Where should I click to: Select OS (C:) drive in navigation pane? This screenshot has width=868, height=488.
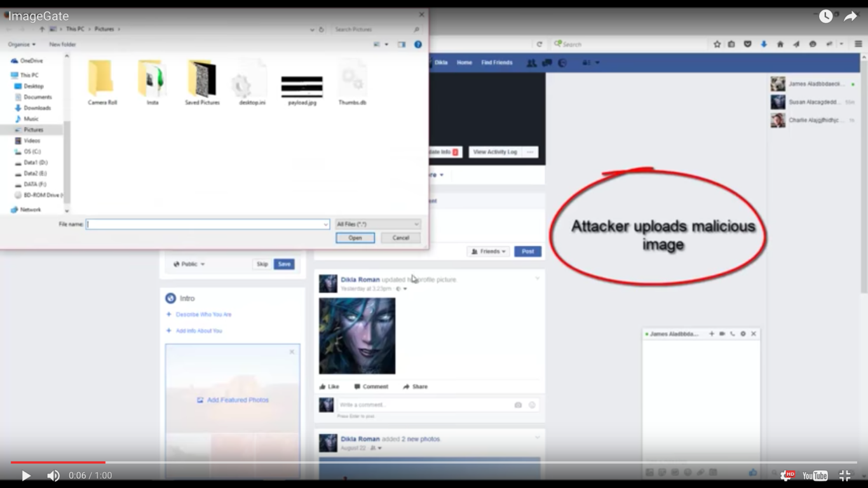coord(32,152)
